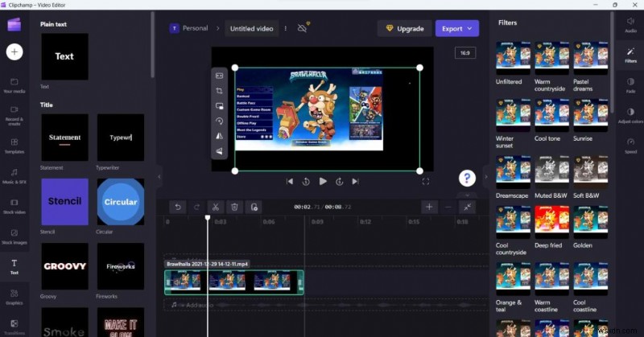The height and width of the screenshot is (337, 644).
Task: Play the video preview
Action: point(323,181)
